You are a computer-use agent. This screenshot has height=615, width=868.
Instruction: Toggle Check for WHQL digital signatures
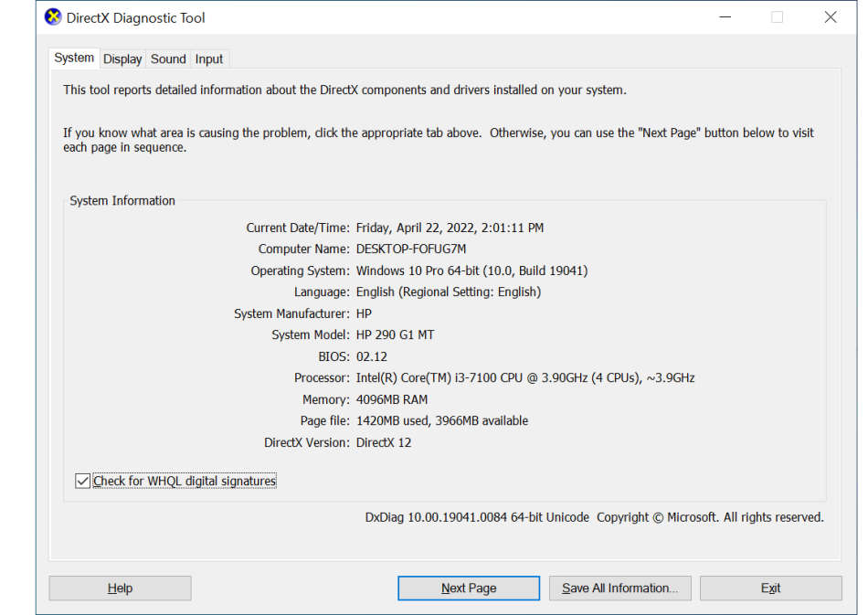(83, 481)
